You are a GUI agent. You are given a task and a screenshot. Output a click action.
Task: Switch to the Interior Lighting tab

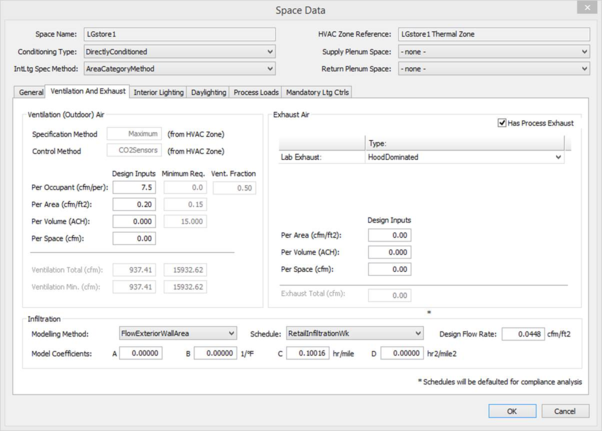tap(159, 92)
